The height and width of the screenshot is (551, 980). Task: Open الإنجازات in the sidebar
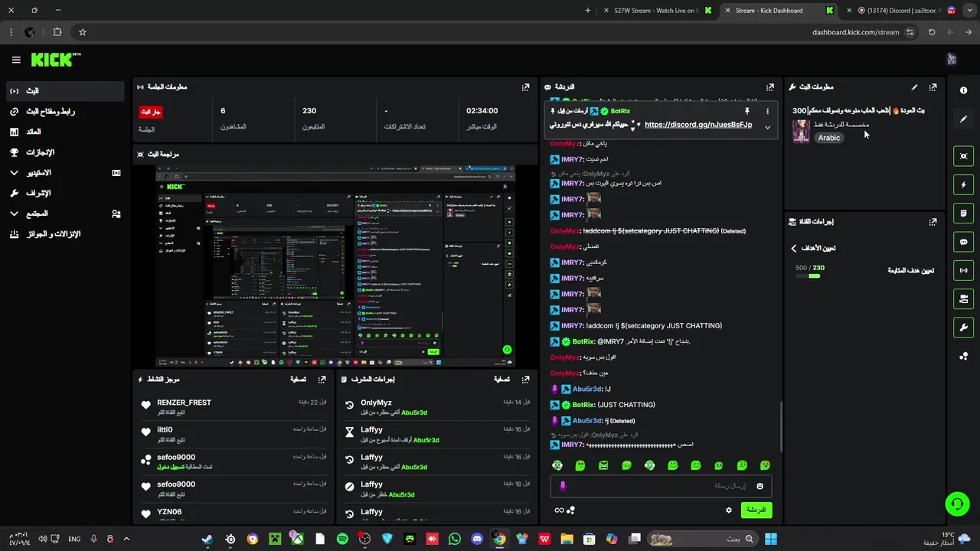point(64,152)
